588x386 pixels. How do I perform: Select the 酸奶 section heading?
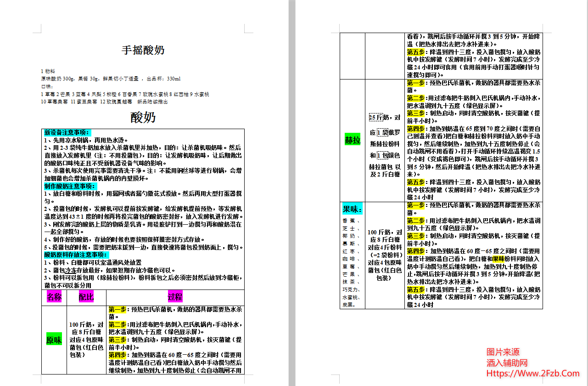[143, 116]
